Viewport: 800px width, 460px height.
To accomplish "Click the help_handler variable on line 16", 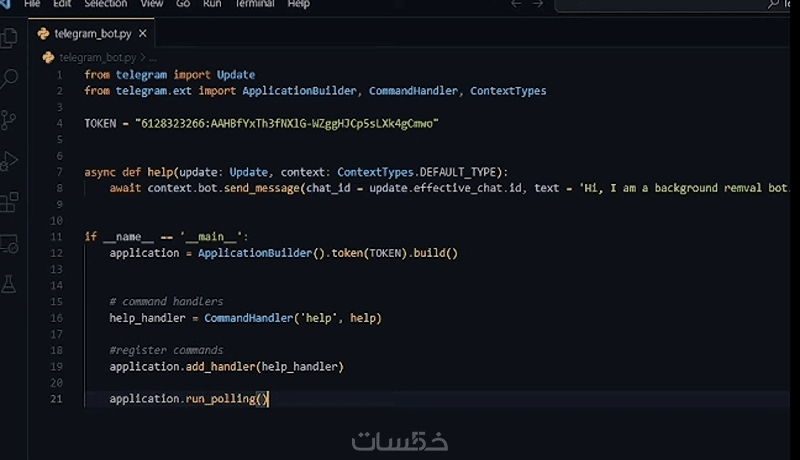I will [147, 318].
